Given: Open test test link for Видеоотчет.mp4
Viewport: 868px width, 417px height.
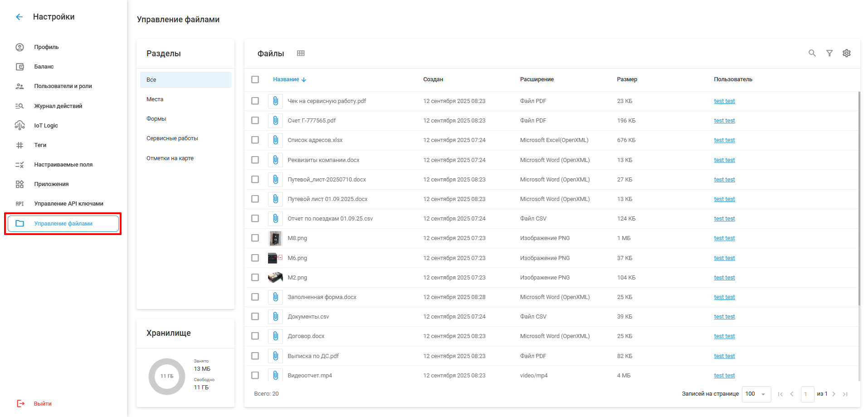Looking at the screenshot, I should tap(724, 376).
